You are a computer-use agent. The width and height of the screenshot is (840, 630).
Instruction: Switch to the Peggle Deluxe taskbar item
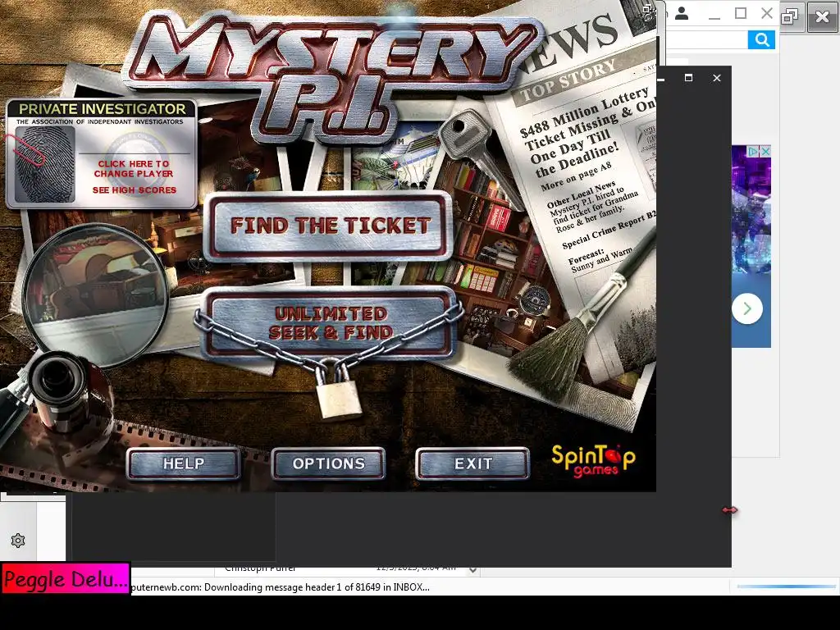66,578
